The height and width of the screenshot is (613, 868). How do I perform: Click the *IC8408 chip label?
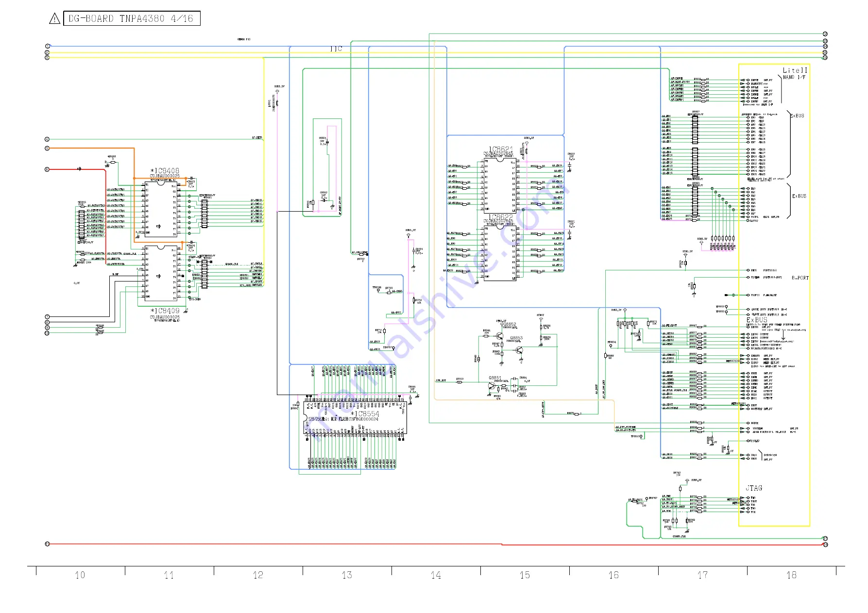[165, 171]
